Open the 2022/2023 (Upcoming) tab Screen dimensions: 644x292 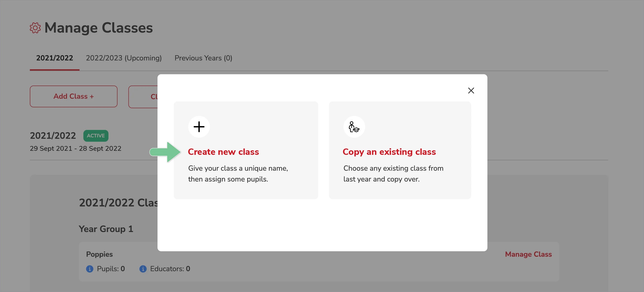tap(124, 58)
